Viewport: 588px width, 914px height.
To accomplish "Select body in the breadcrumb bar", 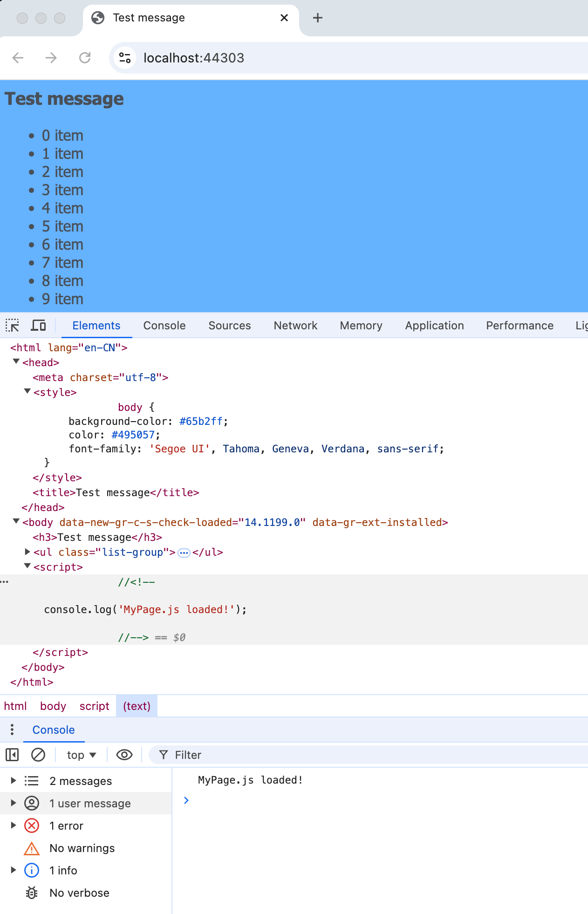I will (x=53, y=706).
